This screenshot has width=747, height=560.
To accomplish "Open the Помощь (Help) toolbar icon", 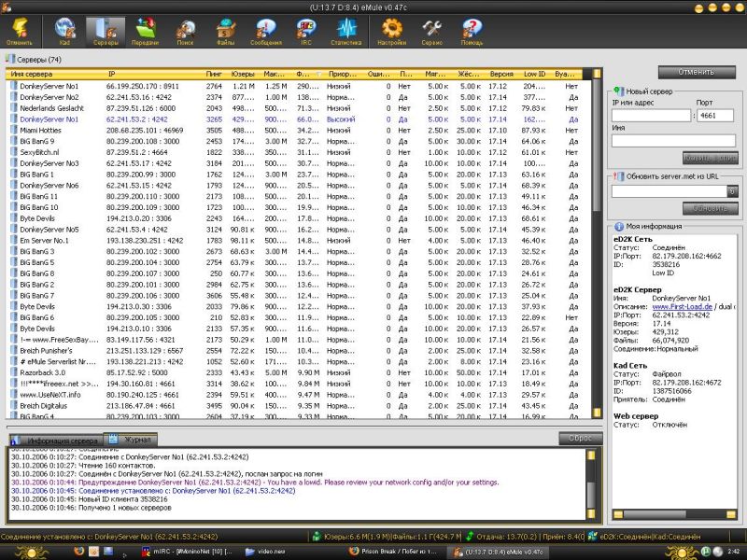I will (472, 32).
